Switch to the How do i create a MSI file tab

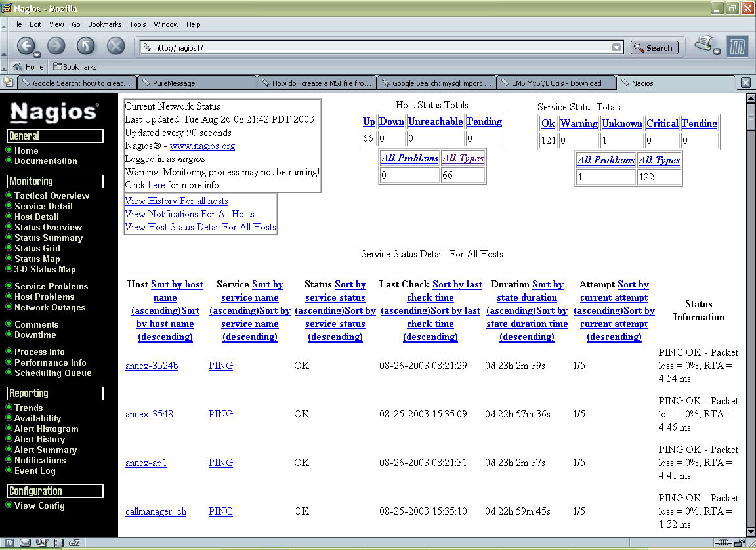pos(317,83)
